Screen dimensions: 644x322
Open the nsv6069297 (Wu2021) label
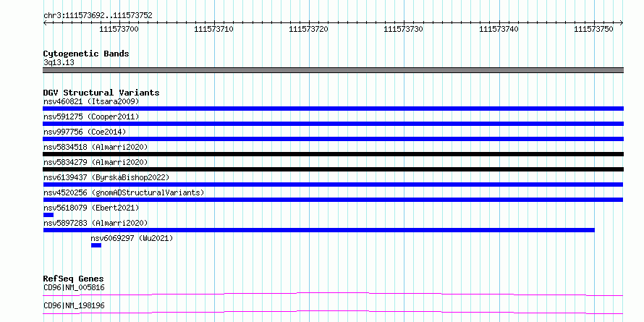pyautogui.click(x=132, y=238)
